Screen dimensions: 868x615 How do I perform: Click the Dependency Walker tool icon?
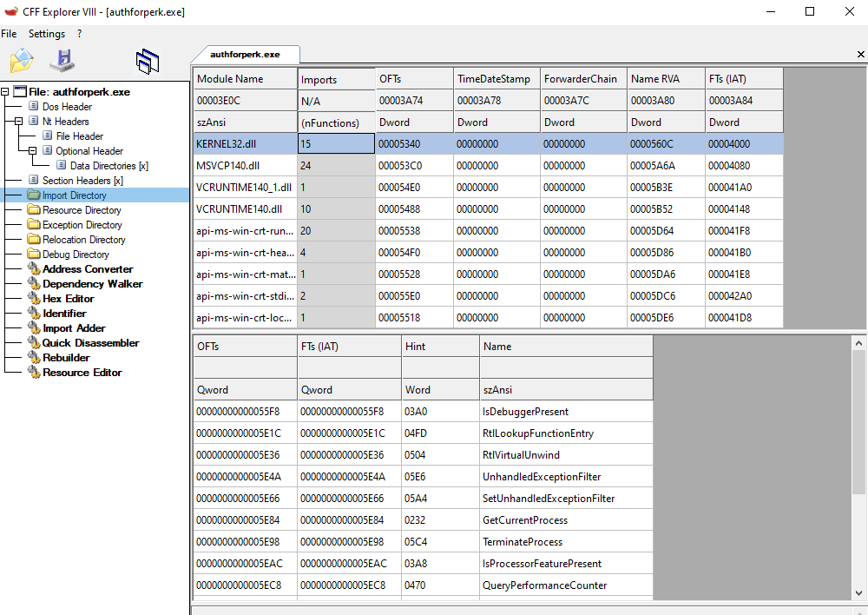(34, 284)
